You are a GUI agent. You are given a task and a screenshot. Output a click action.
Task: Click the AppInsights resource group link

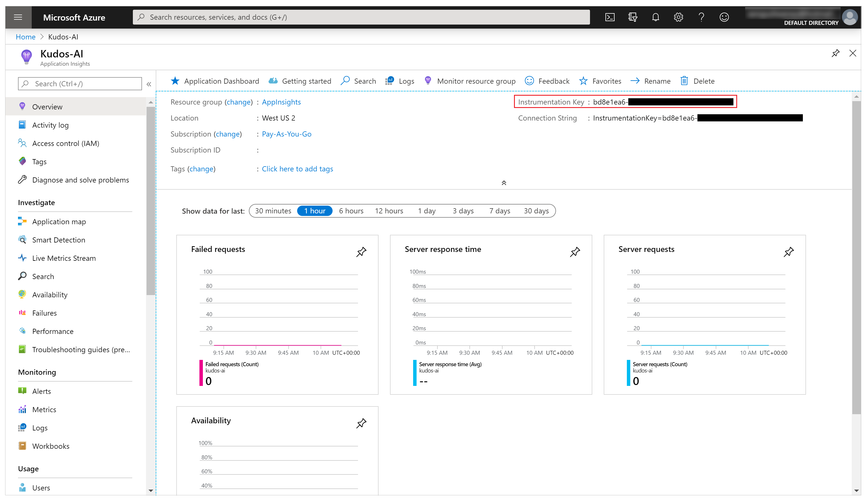(x=281, y=101)
